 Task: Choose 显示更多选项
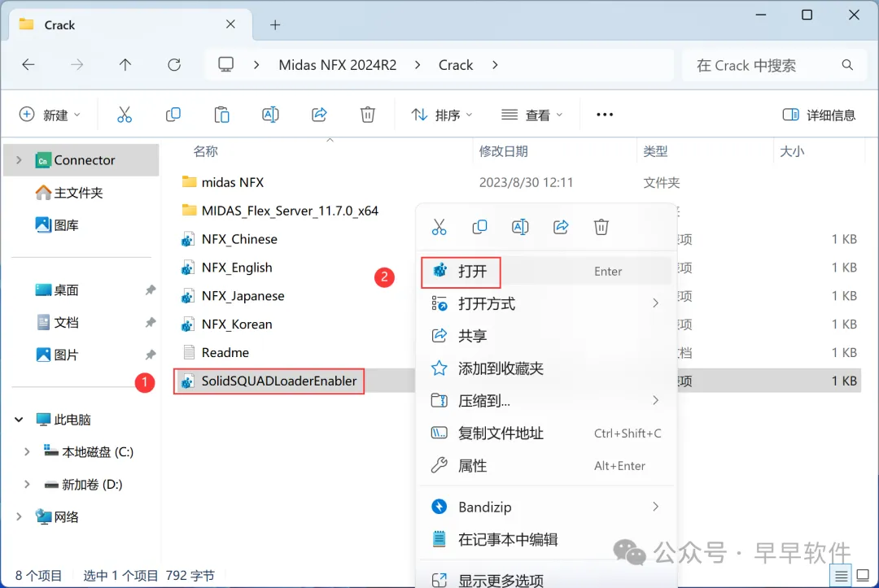tap(545, 580)
